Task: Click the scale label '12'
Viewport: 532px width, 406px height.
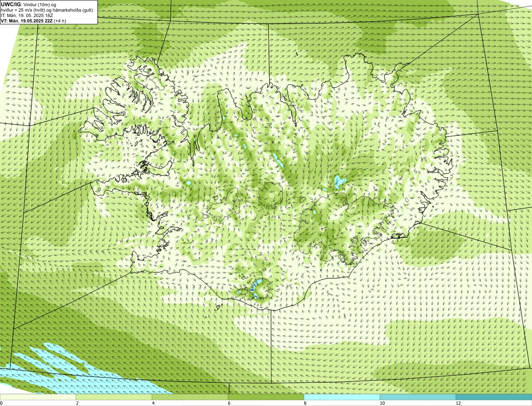Action: tap(458, 403)
